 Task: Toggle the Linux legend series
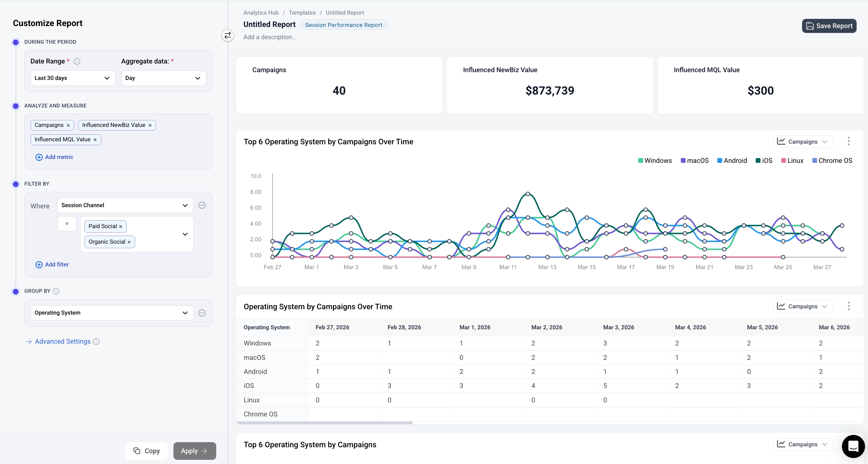click(792, 161)
